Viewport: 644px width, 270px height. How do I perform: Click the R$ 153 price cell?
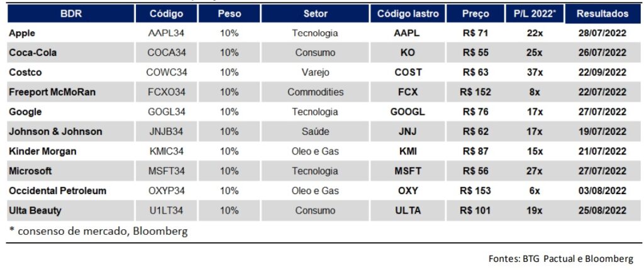[x=475, y=190]
